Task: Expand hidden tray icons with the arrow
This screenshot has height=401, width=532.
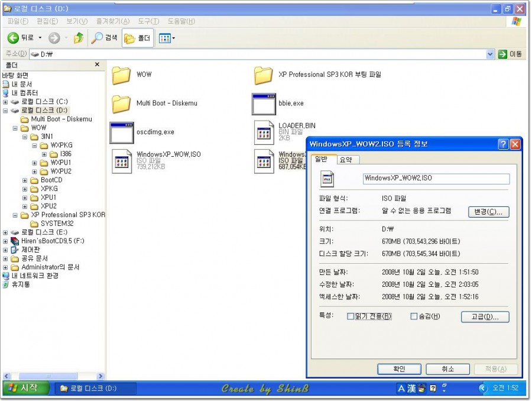Action: click(x=482, y=388)
